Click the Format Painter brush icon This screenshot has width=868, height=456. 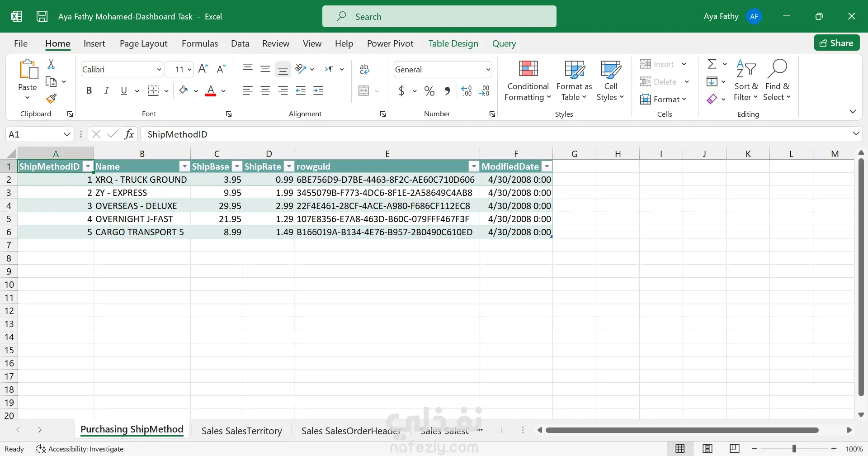click(51, 99)
